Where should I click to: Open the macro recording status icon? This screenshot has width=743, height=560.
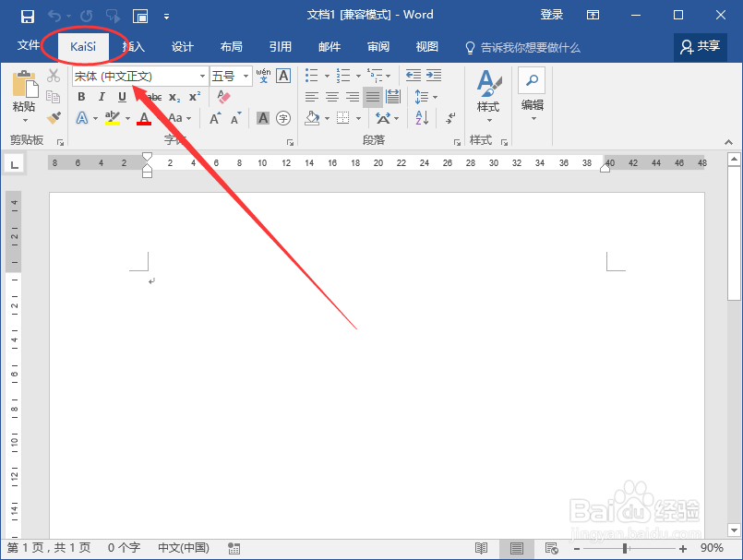click(x=234, y=548)
